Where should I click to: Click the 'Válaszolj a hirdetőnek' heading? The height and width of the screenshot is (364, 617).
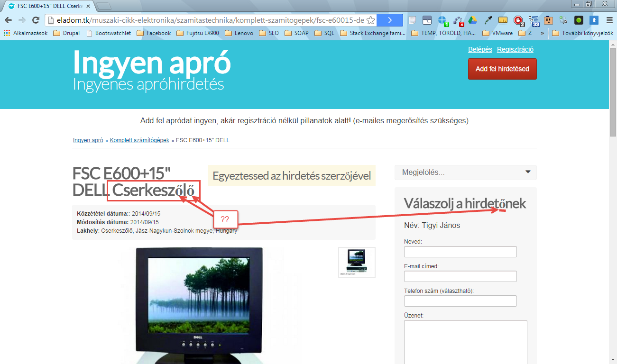(465, 203)
